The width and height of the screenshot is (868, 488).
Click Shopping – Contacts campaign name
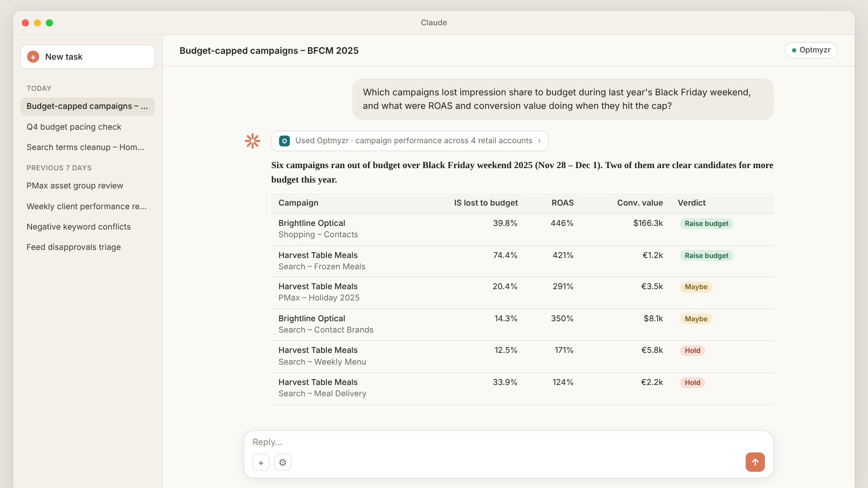pos(318,235)
